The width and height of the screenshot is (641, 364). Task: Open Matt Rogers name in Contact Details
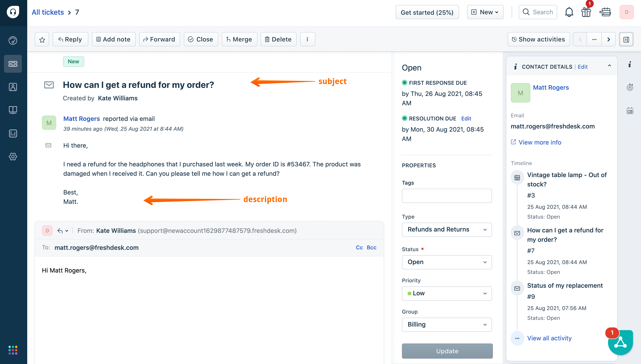click(551, 87)
